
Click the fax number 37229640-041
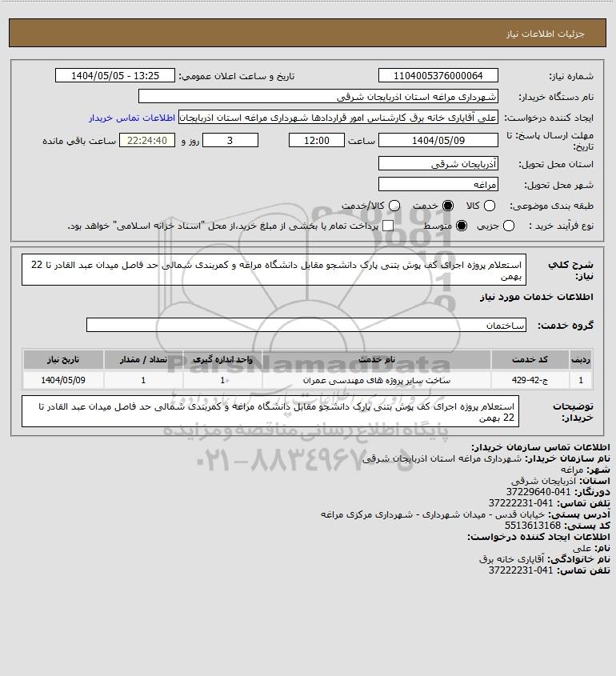tap(538, 492)
